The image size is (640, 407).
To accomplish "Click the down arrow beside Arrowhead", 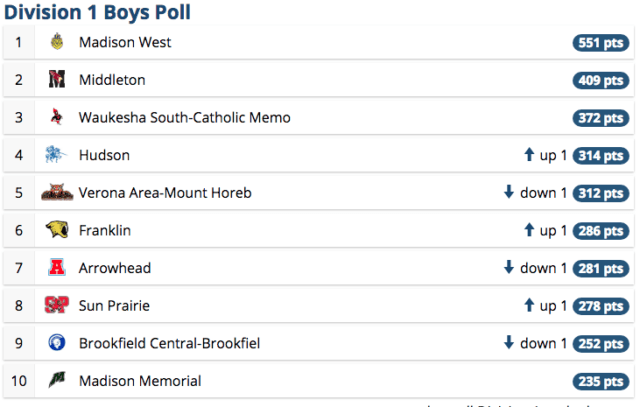I will tap(509, 267).
